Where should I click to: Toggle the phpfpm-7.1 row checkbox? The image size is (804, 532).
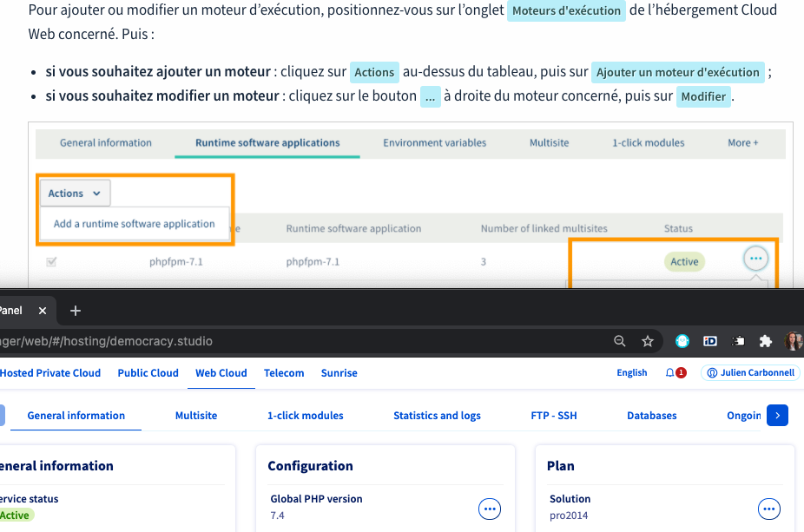click(x=51, y=261)
